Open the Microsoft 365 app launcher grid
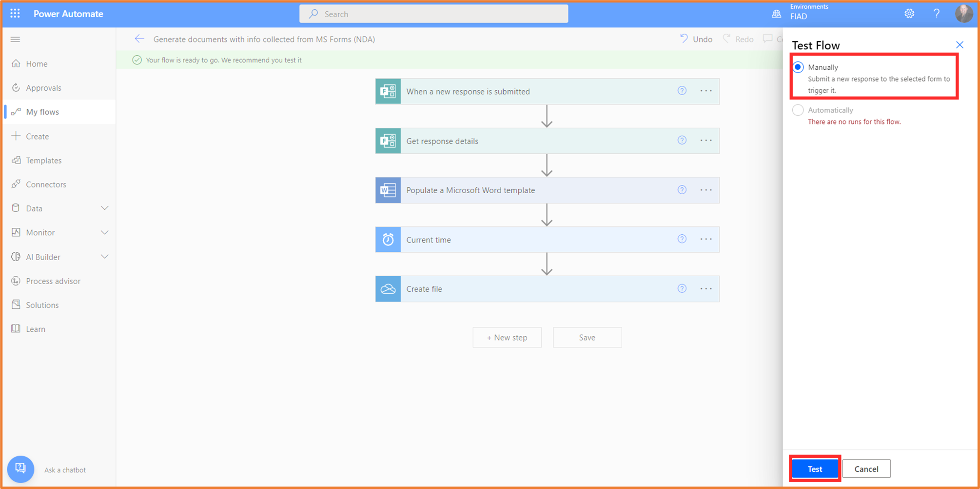The image size is (980, 489). (x=14, y=13)
